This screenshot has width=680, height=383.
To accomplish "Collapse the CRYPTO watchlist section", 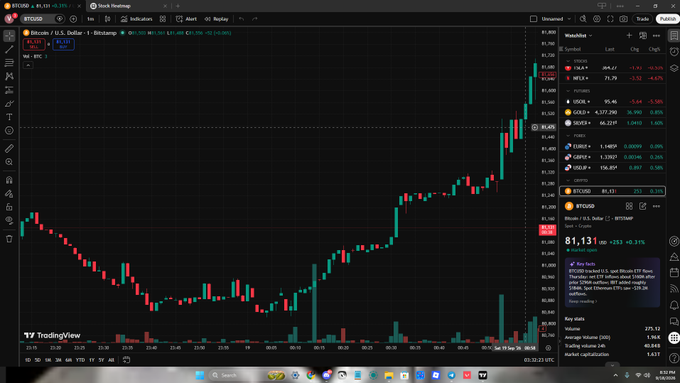I will tap(568, 180).
